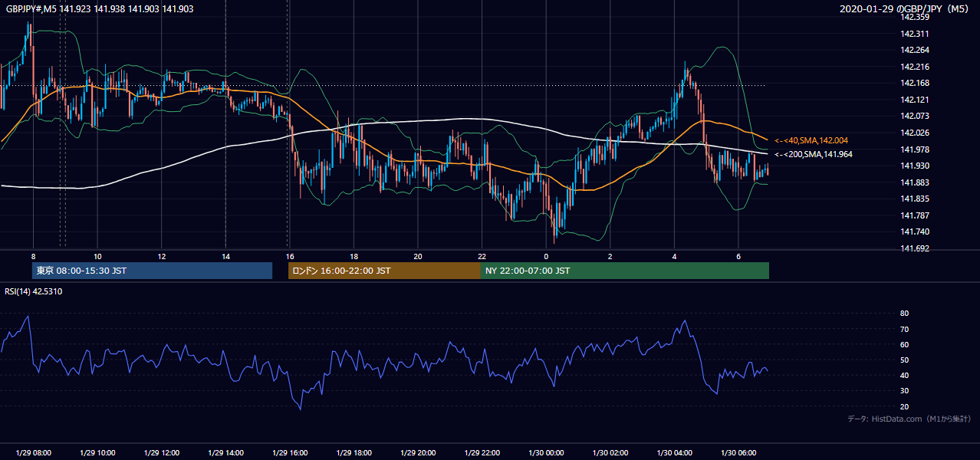Image resolution: width=980 pixels, height=460 pixels.
Task: Click the 1/29 22:00 date axis label
Action: pyautogui.click(x=482, y=452)
